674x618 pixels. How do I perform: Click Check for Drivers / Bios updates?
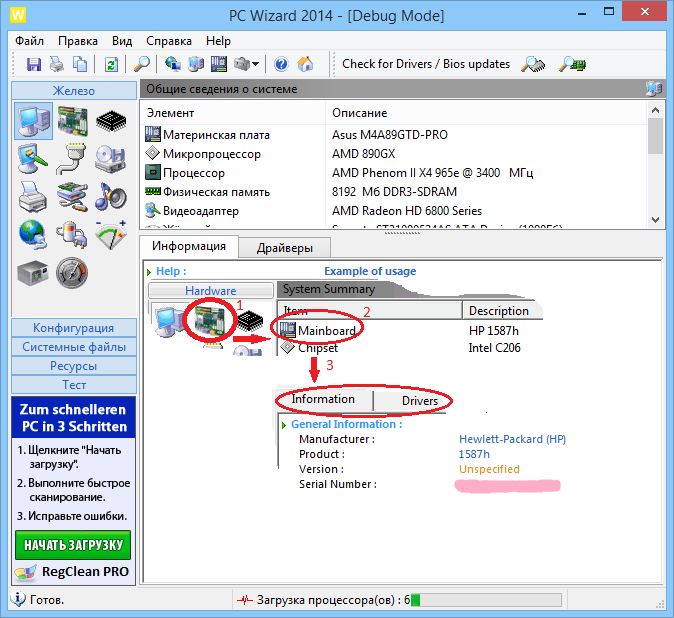click(426, 64)
